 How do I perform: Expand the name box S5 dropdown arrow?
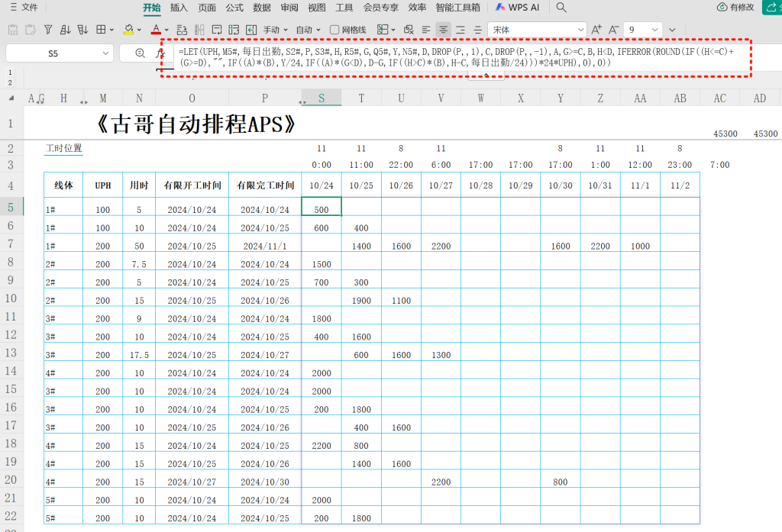tap(105, 53)
